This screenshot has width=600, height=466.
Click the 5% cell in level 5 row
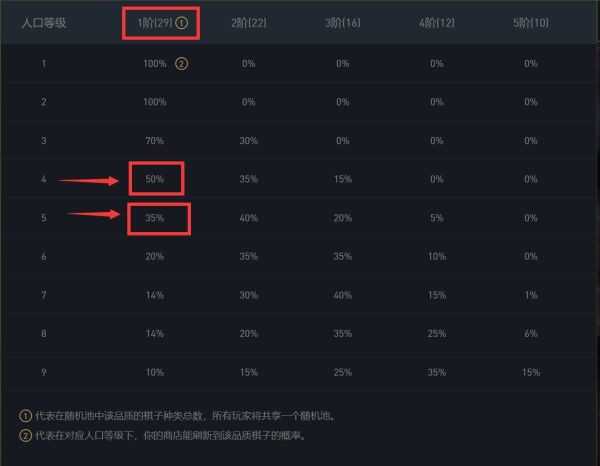[437, 218]
